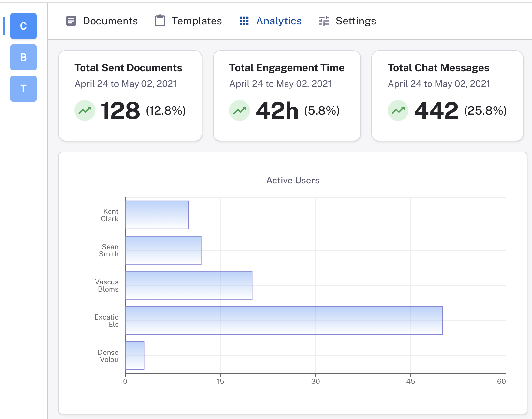The height and width of the screenshot is (419, 532).
Task: Click the (12.8%) change percentage
Action: pyautogui.click(x=166, y=111)
